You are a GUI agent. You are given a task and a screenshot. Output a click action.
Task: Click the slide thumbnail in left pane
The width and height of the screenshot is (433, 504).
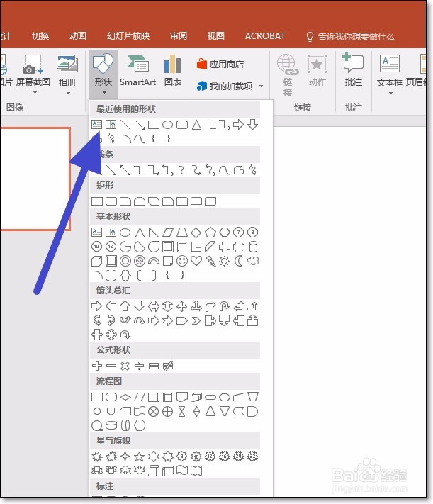point(35,179)
